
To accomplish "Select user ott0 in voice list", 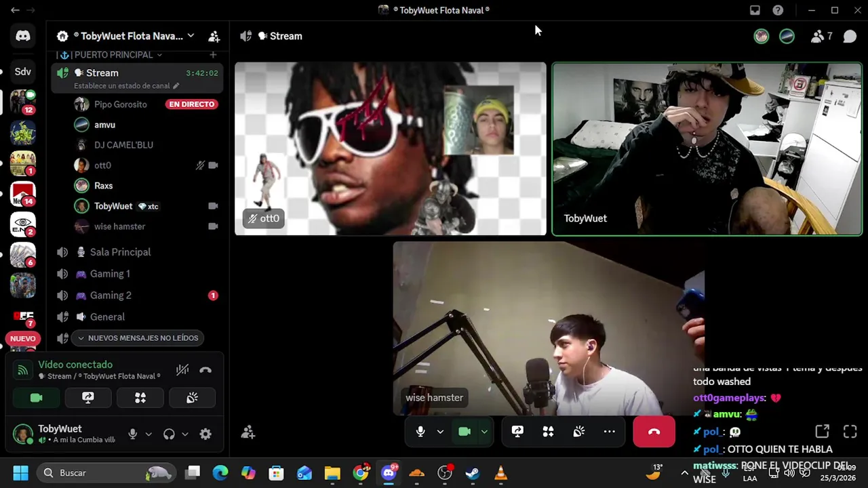I will pos(102,165).
